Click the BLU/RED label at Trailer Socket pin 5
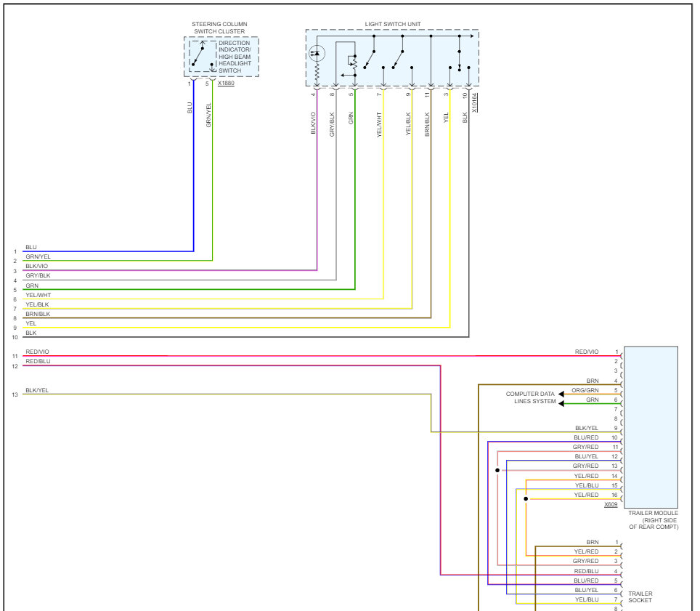 coord(586,580)
